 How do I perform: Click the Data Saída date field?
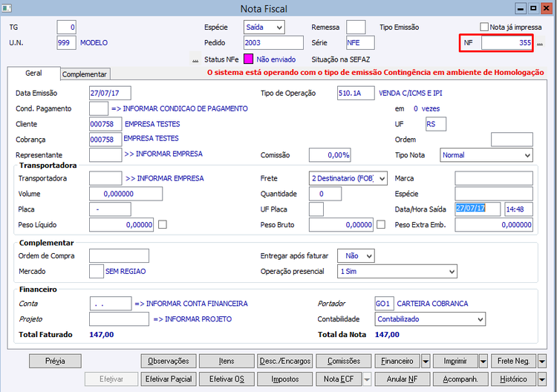coord(478,209)
